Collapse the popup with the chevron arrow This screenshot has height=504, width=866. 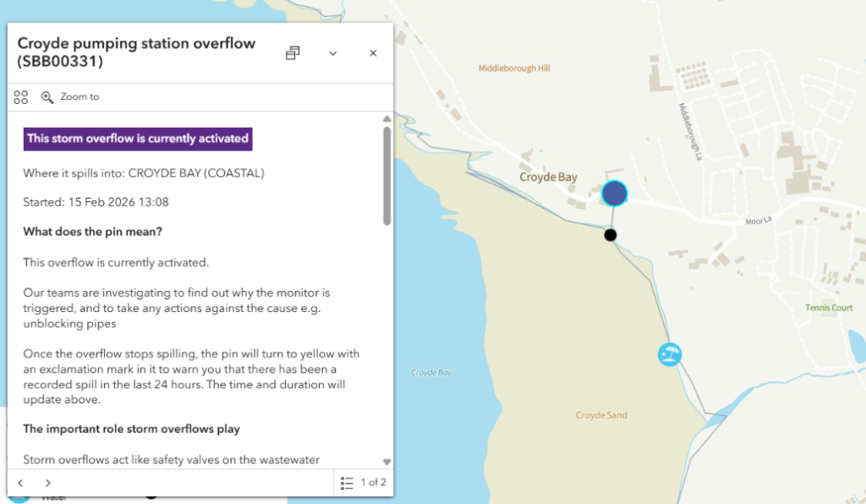(x=333, y=53)
